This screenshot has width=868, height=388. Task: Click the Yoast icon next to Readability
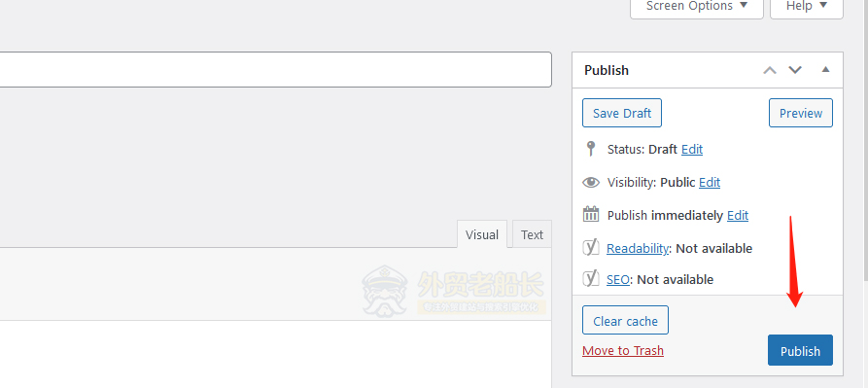pos(591,247)
